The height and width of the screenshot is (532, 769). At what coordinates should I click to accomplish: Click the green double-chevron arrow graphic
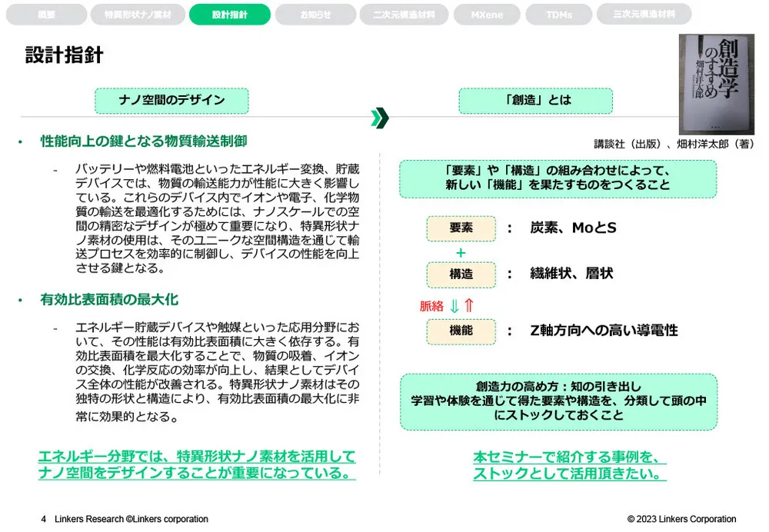tap(379, 115)
